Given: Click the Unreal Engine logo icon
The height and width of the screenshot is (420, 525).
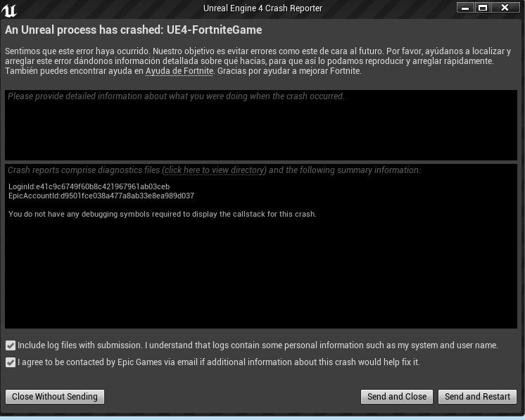Looking at the screenshot, I should (x=9, y=10).
